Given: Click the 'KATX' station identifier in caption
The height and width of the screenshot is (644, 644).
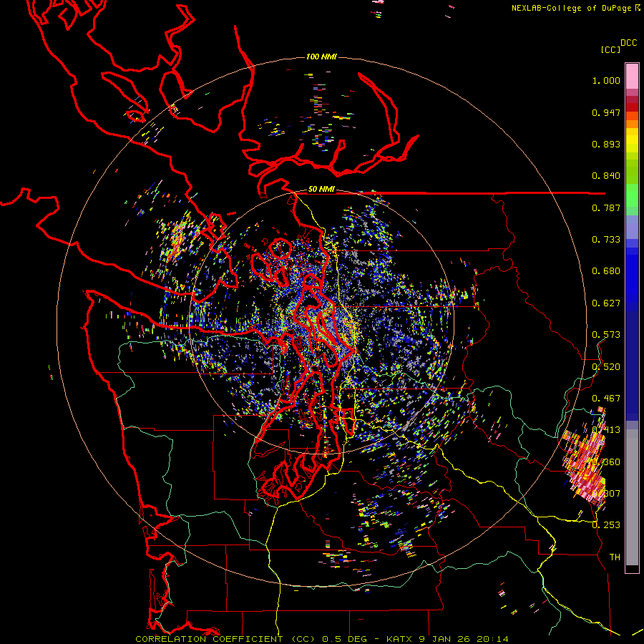Looking at the screenshot, I should pyautogui.click(x=399, y=639).
